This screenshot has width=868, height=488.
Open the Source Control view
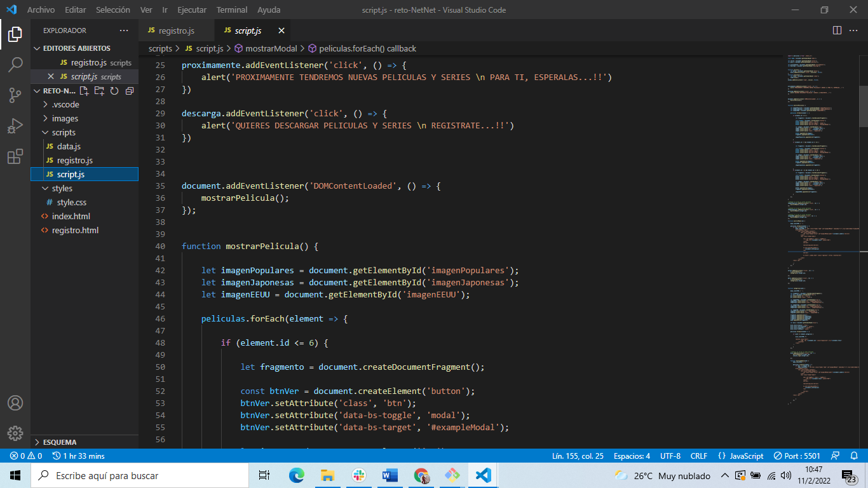point(15,95)
